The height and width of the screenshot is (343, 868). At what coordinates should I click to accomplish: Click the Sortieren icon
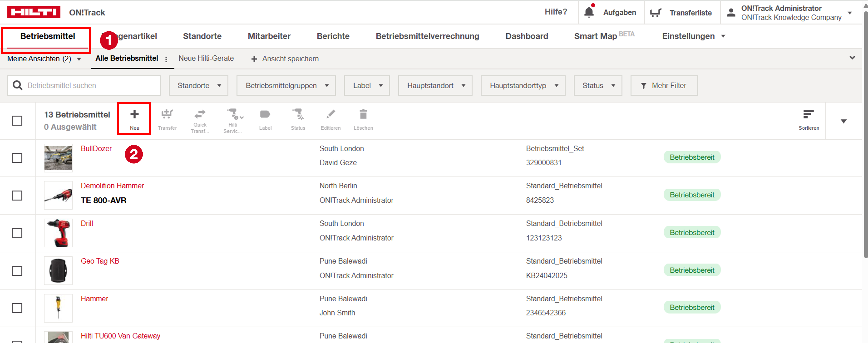pos(808,115)
